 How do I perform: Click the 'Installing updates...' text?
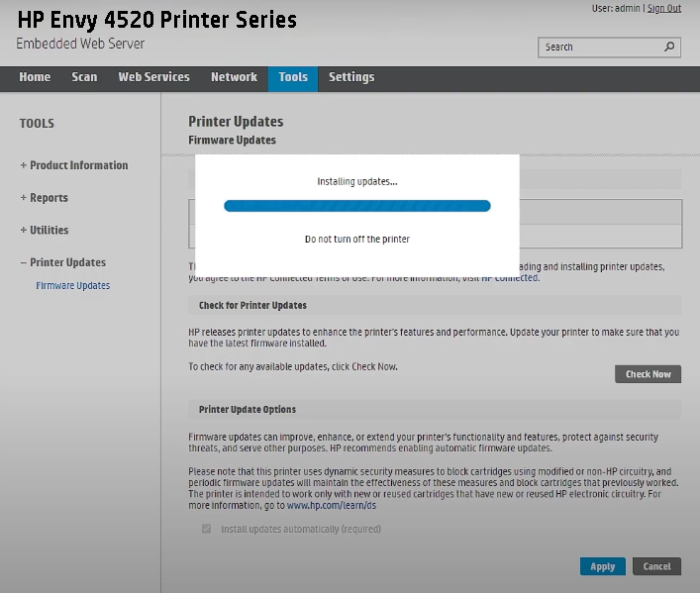tap(357, 182)
